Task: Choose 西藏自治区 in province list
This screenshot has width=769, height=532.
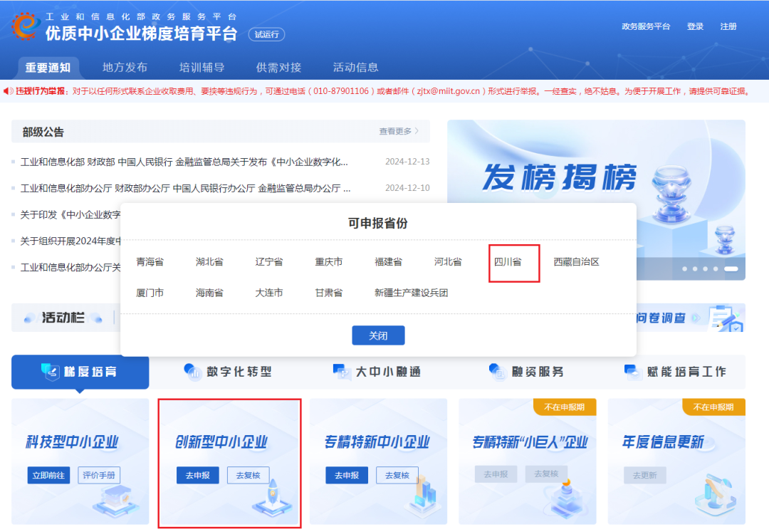Action: [576, 262]
